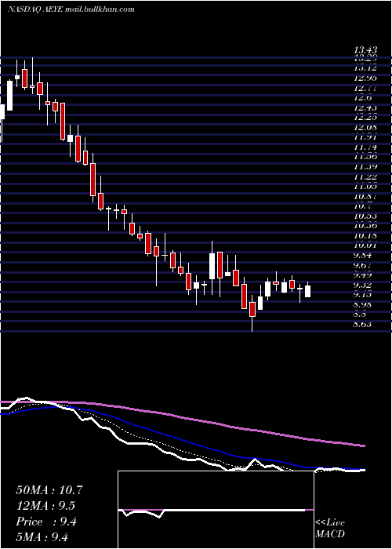Click the Price : 9.4 readout
The height and width of the screenshot is (549, 392).
46,522
